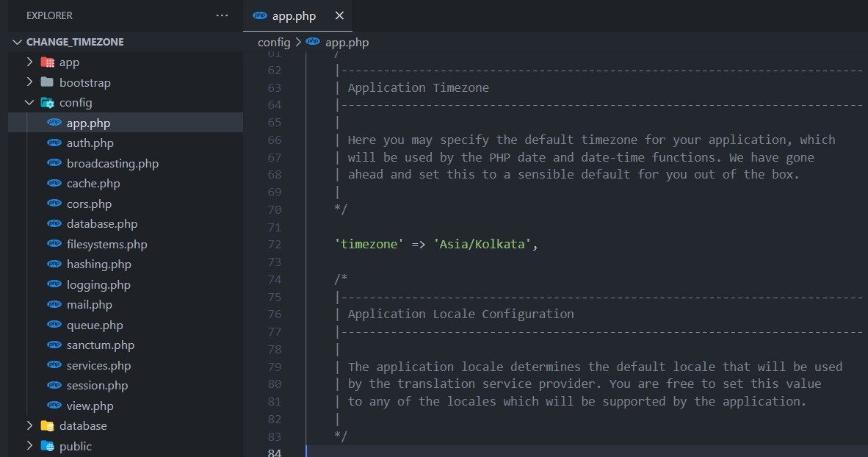Click the PHP icon on the app.php tab
868x457 pixels.
coord(258,15)
